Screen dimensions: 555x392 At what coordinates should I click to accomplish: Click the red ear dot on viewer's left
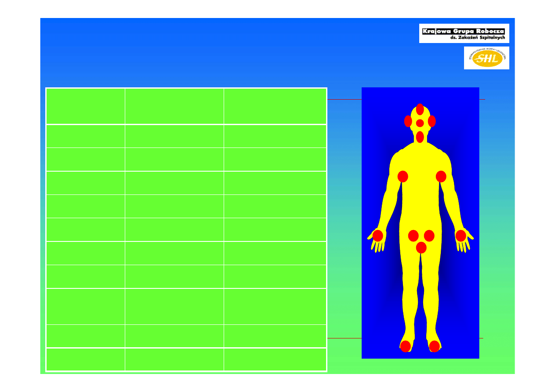(x=408, y=121)
